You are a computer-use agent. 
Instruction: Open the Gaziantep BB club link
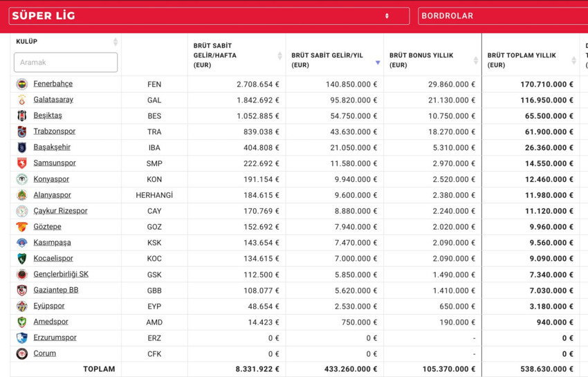[56, 290]
